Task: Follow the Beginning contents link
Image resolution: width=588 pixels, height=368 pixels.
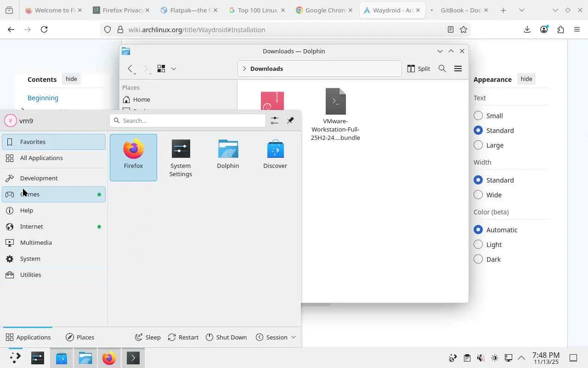Action: [43, 98]
